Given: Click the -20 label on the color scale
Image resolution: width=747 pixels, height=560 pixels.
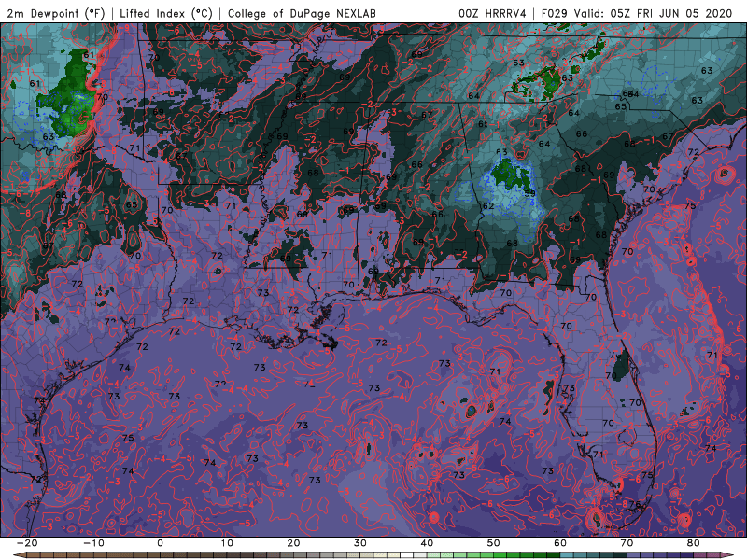Looking at the screenshot, I should (27, 543).
